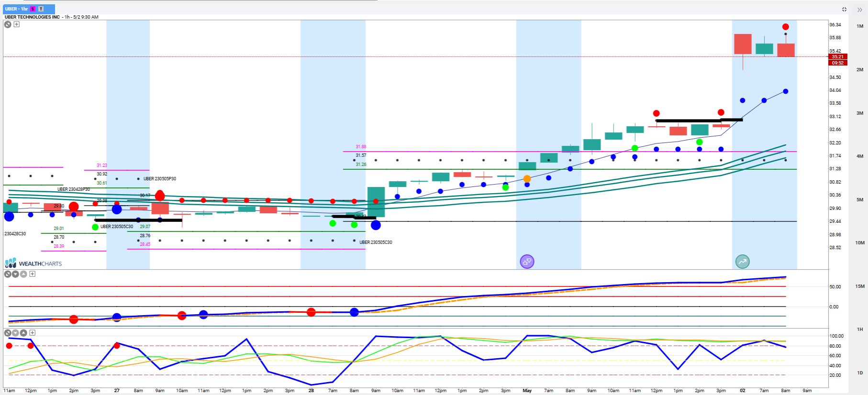Select the 1H timeframe option
Viewport: 868px width, 395px height.
coord(860,329)
